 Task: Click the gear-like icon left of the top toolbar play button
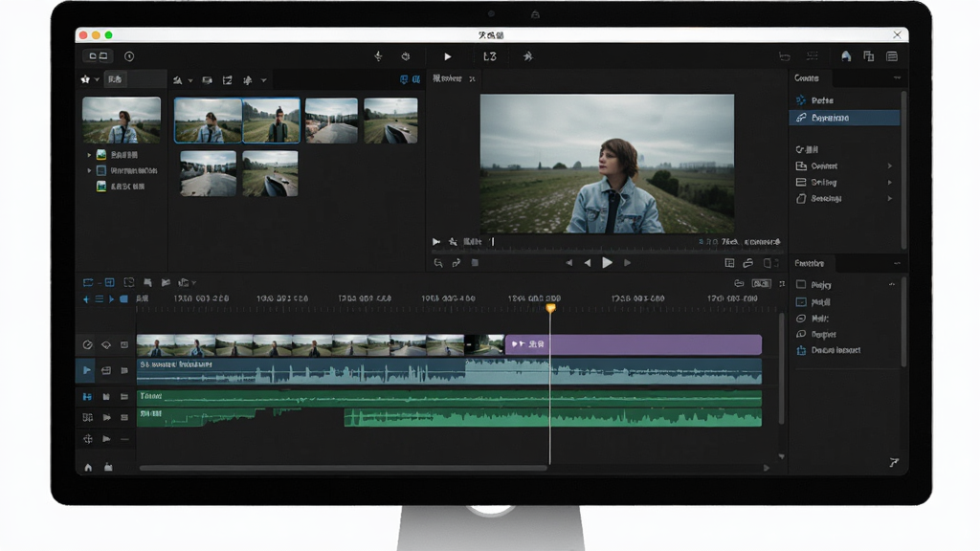[x=406, y=56]
